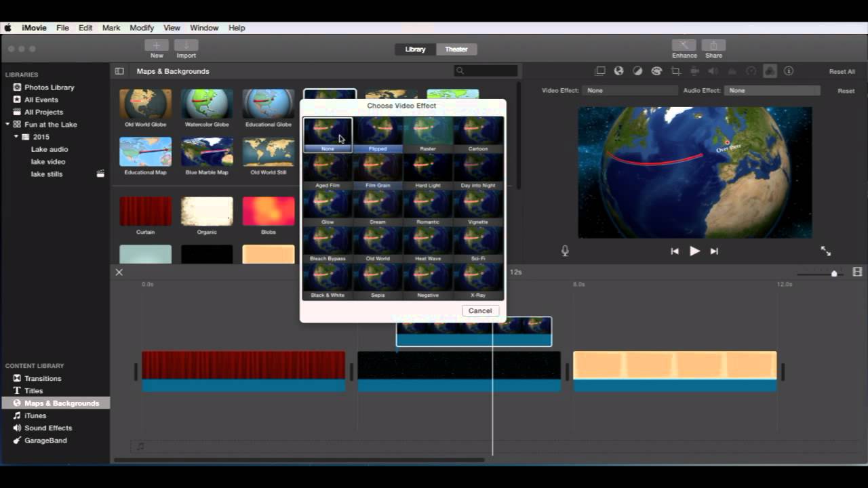Choose the Day into Night effect
Image resolution: width=868 pixels, height=488 pixels.
click(478, 171)
